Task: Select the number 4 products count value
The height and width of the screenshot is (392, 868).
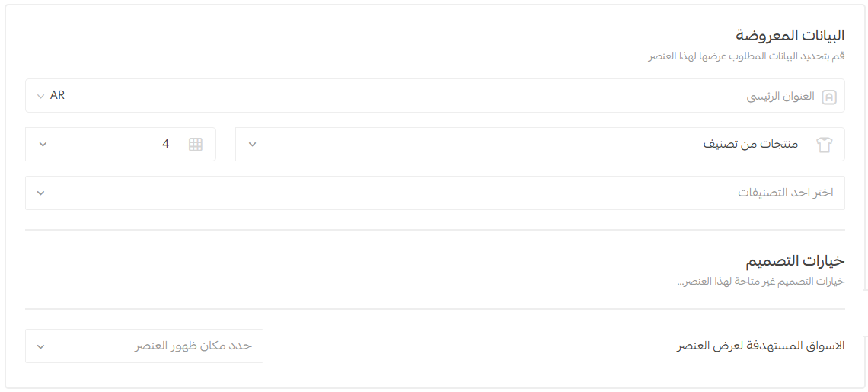Action: (165, 145)
